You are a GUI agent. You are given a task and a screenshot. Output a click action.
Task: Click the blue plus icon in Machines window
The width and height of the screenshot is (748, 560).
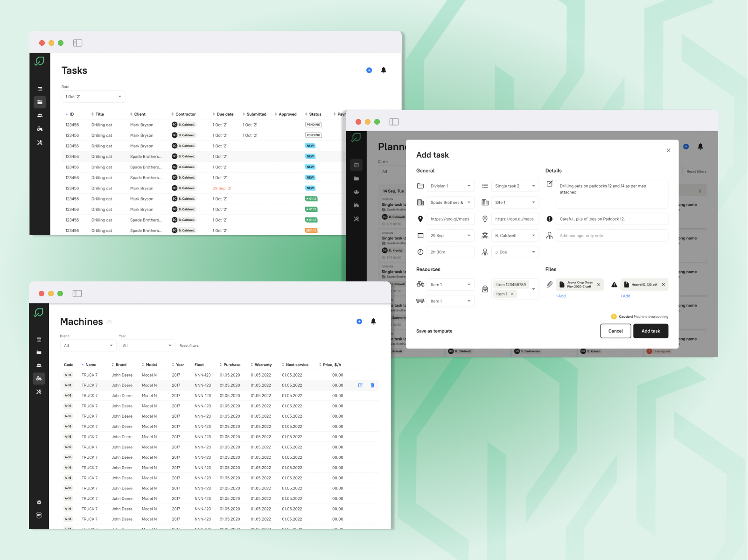pyautogui.click(x=359, y=322)
